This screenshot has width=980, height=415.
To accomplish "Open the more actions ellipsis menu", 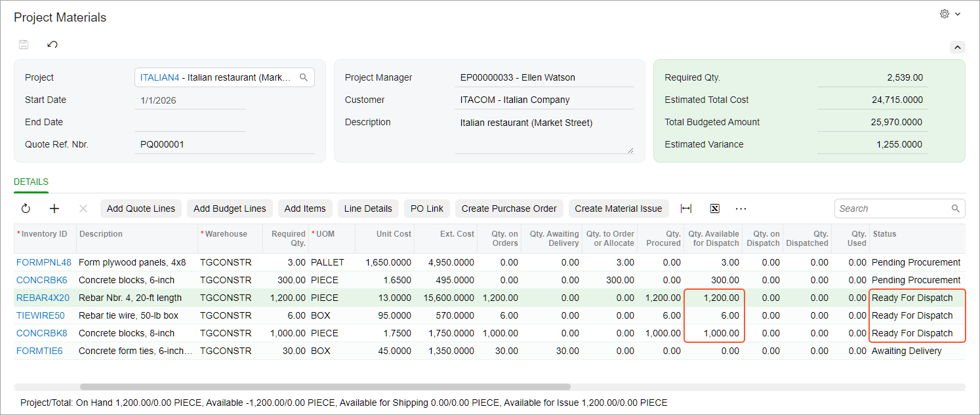I will click(741, 208).
